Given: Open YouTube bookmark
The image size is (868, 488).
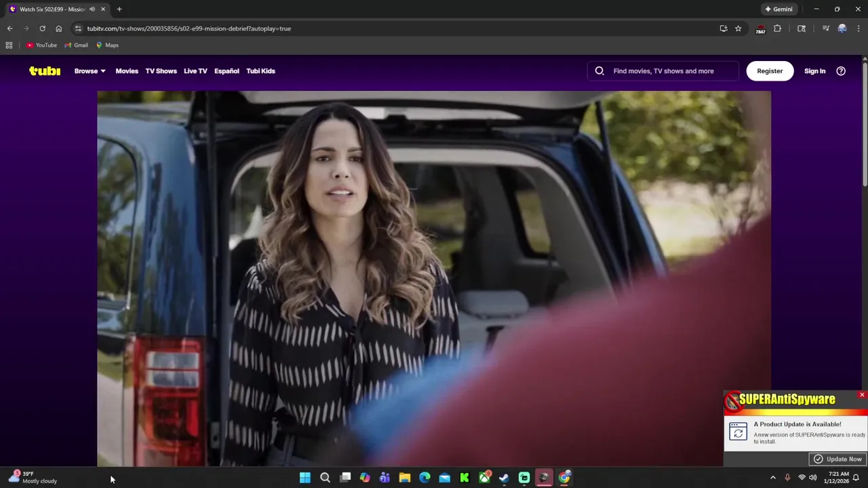Looking at the screenshot, I should (x=41, y=45).
